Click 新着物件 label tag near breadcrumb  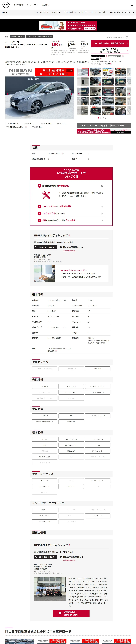[x=13, y=36]
